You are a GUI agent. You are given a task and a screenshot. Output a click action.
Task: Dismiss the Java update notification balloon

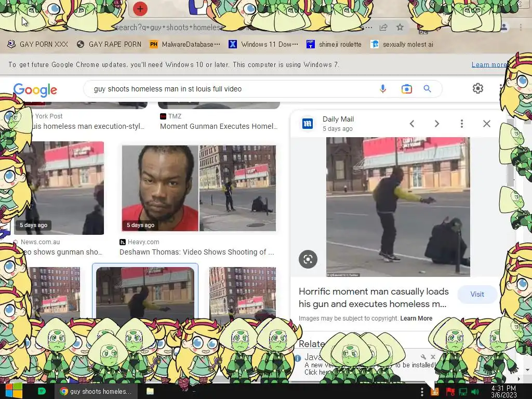tap(433, 356)
